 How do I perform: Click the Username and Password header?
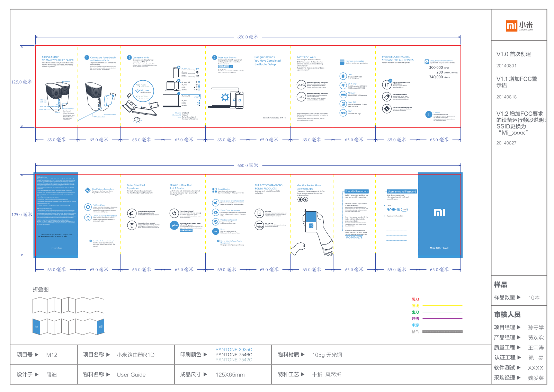(x=402, y=191)
